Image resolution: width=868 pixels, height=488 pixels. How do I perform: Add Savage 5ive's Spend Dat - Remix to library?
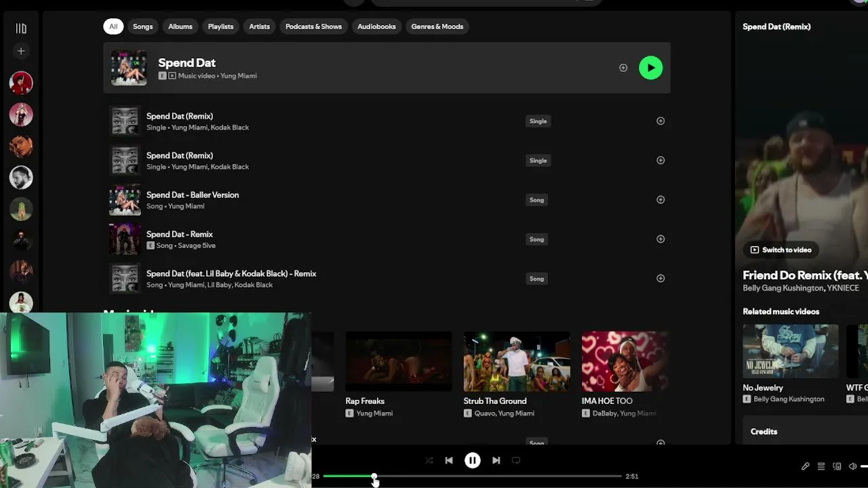[660, 239]
